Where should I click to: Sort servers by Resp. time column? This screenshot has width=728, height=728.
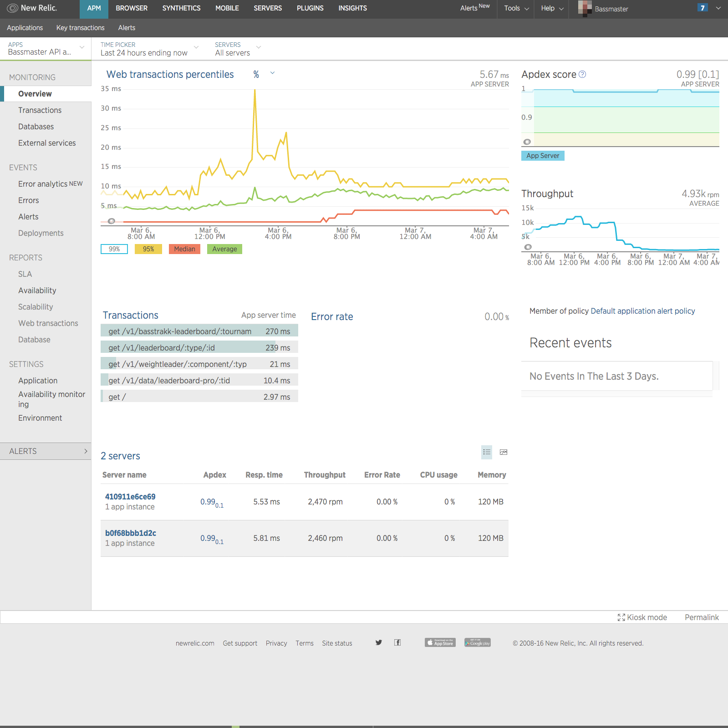coord(264,475)
